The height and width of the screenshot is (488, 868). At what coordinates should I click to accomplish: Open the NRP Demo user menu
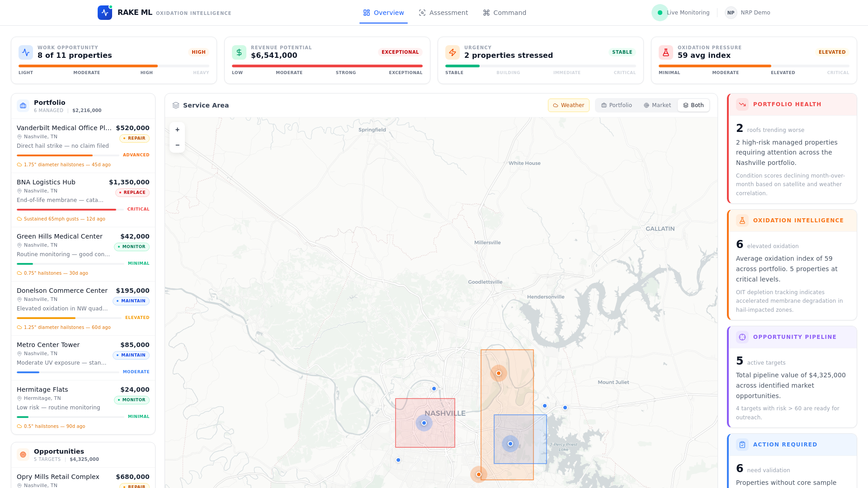[747, 13]
